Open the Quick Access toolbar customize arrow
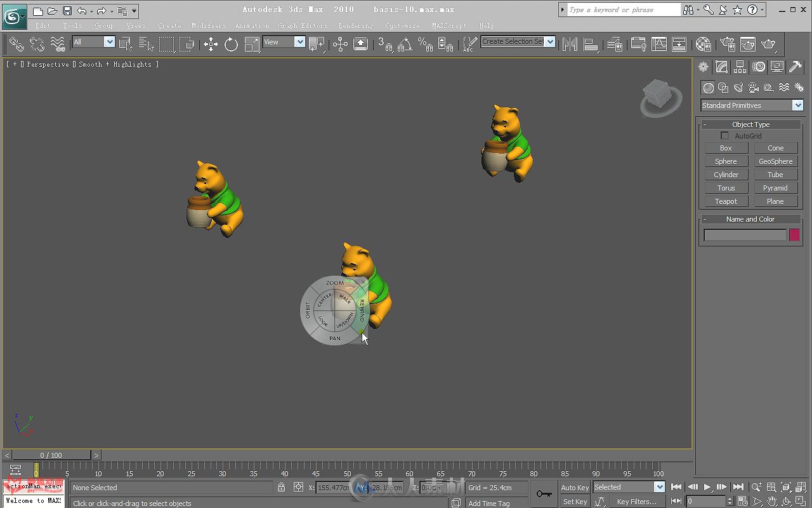Viewport: 812px width, 508px height. pos(134,11)
